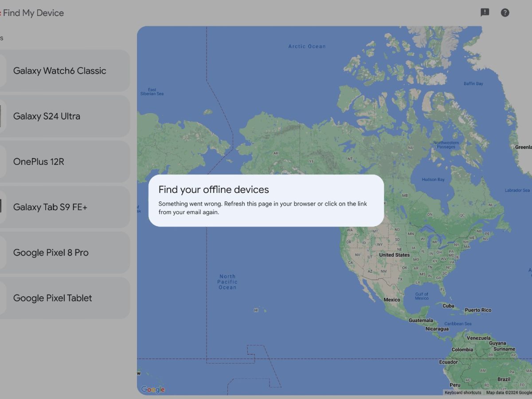
Task: Click the United States label on the map
Action: 394,255
